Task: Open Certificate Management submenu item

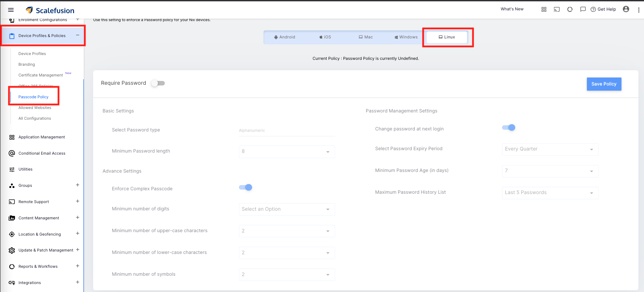Action: coord(41,75)
